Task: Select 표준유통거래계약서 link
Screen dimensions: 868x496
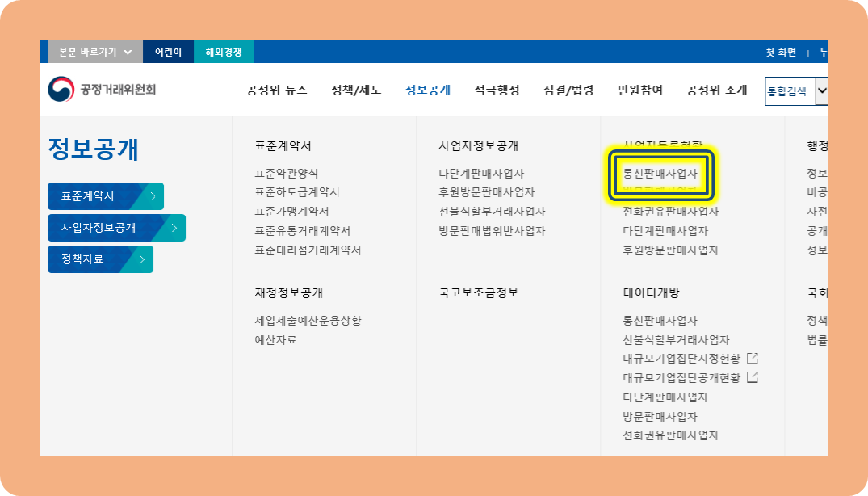Action: [x=302, y=231]
